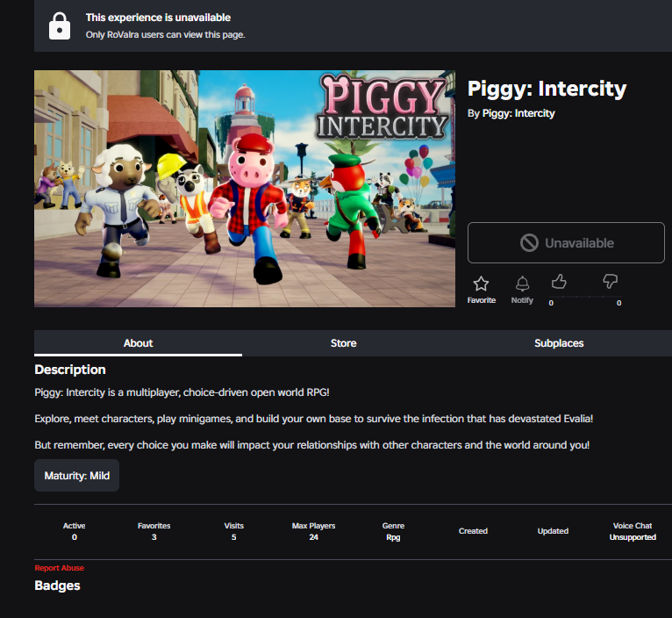The image size is (672, 618).
Task: Click the thumbs-down dislike icon
Action: click(x=610, y=281)
